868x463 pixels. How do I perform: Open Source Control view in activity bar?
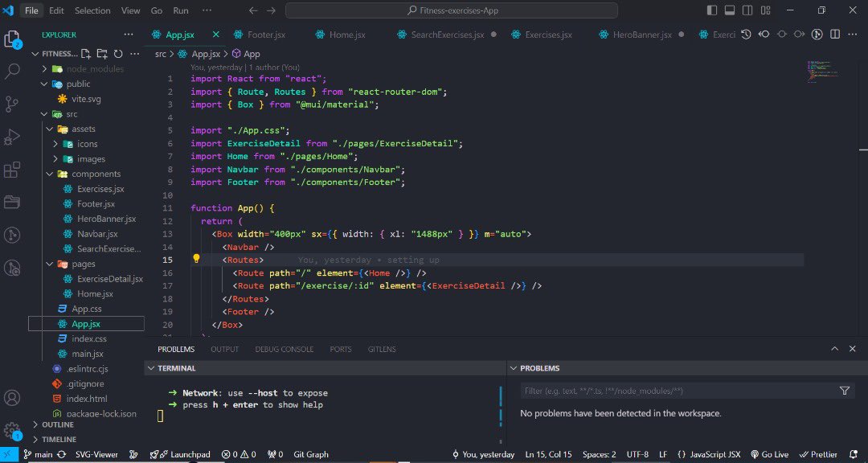[12, 104]
